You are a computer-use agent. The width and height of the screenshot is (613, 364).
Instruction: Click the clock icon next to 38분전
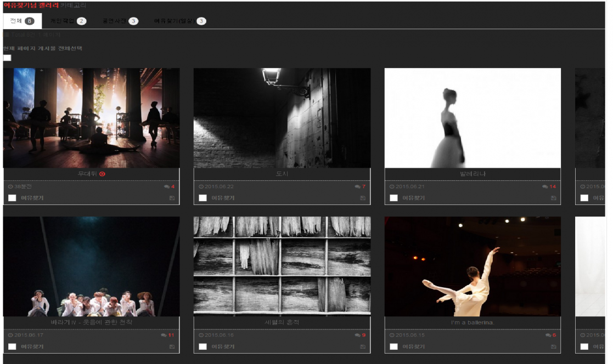(10, 187)
